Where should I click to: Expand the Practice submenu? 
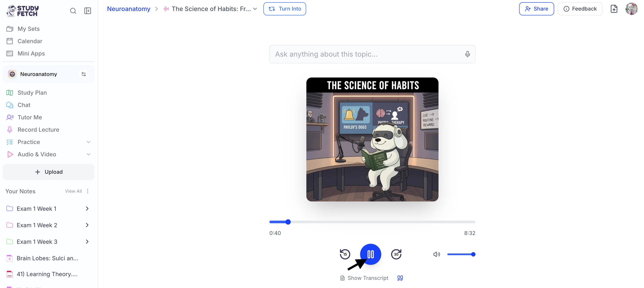(x=88, y=142)
